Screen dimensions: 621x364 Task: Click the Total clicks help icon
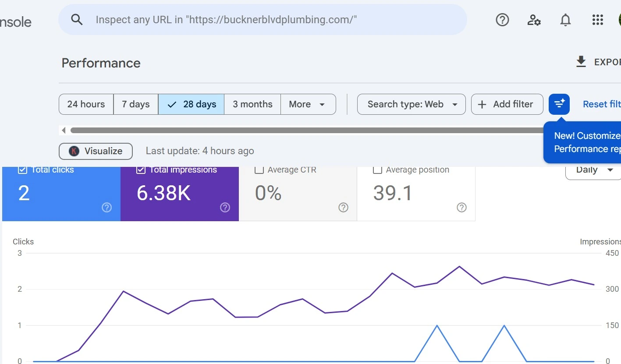coord(106,207)
